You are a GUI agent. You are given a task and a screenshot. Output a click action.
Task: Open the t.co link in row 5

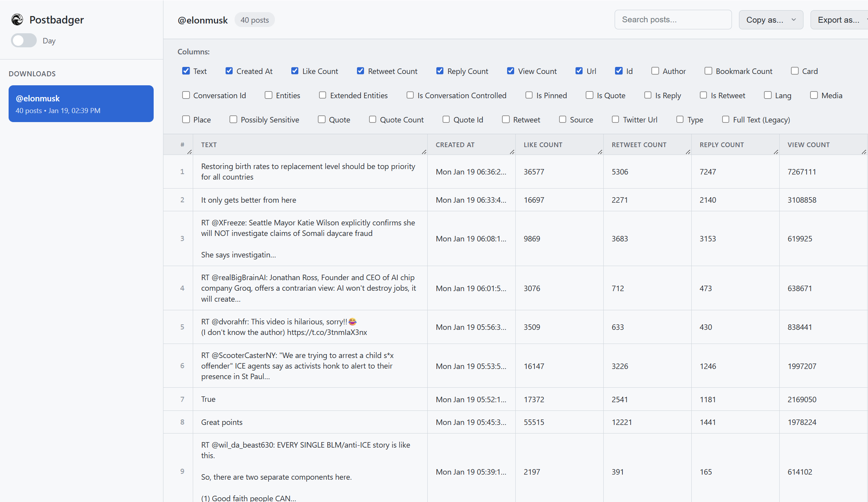327,332
